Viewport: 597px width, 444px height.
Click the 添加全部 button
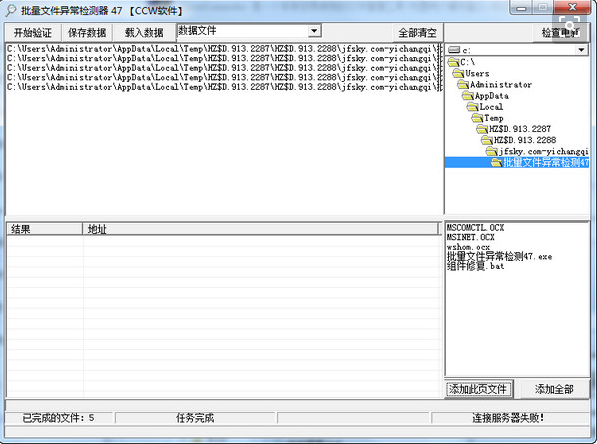554,389
